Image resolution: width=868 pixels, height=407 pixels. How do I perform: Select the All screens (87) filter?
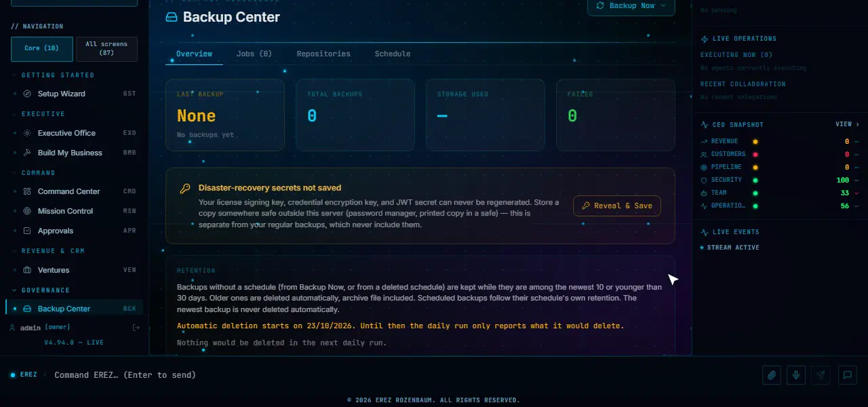(106, 48)
